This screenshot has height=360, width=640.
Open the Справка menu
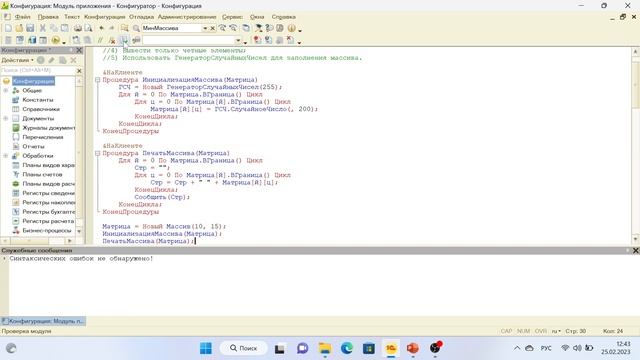[283, 17]
